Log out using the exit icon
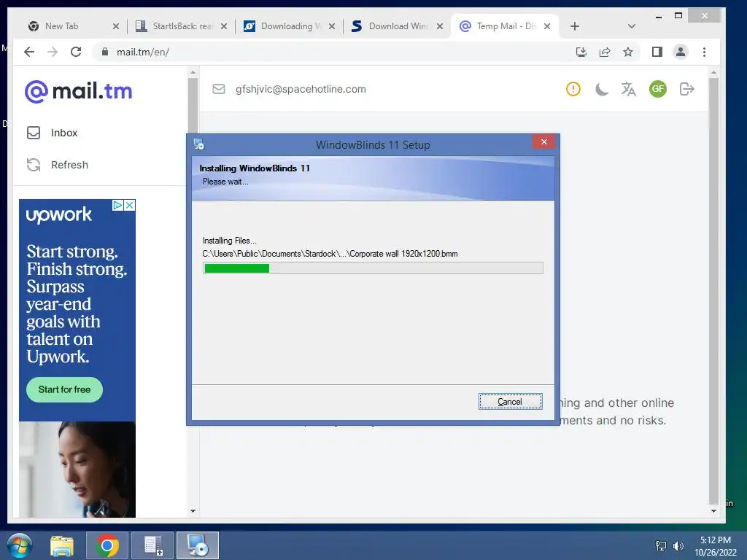The image size is (747, 560). [x=686, y=89]
